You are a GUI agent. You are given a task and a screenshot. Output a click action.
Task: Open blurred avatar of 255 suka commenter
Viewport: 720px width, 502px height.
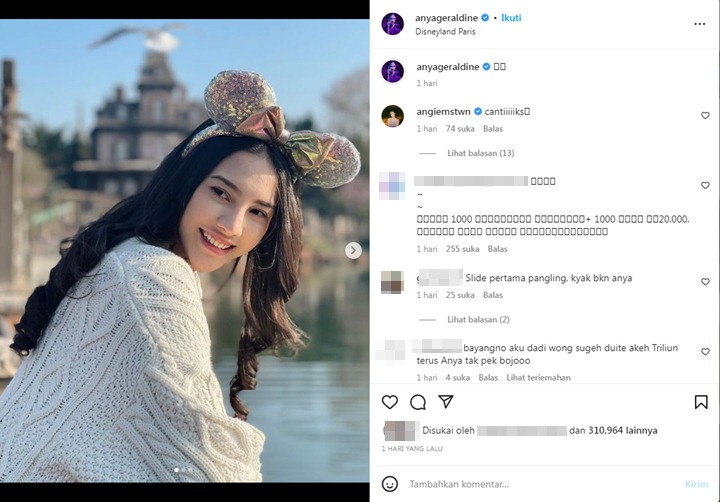[392, 186]
